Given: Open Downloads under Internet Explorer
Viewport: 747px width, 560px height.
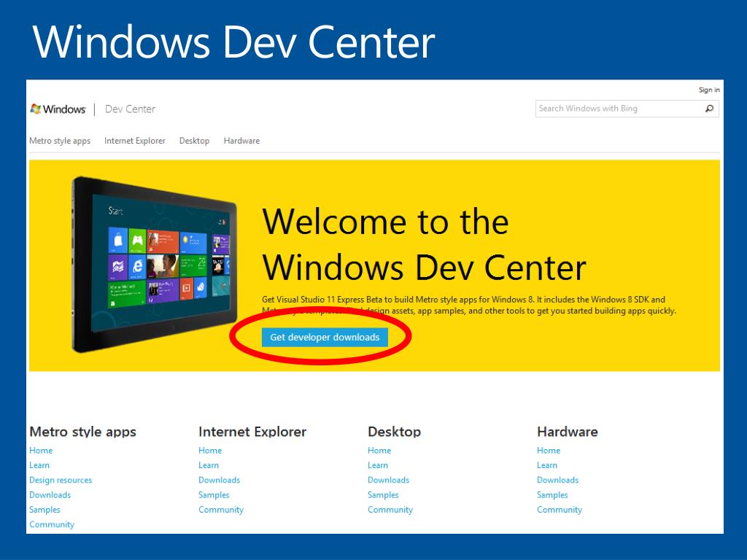Looking at the screenshot, I should coord(219,480).
